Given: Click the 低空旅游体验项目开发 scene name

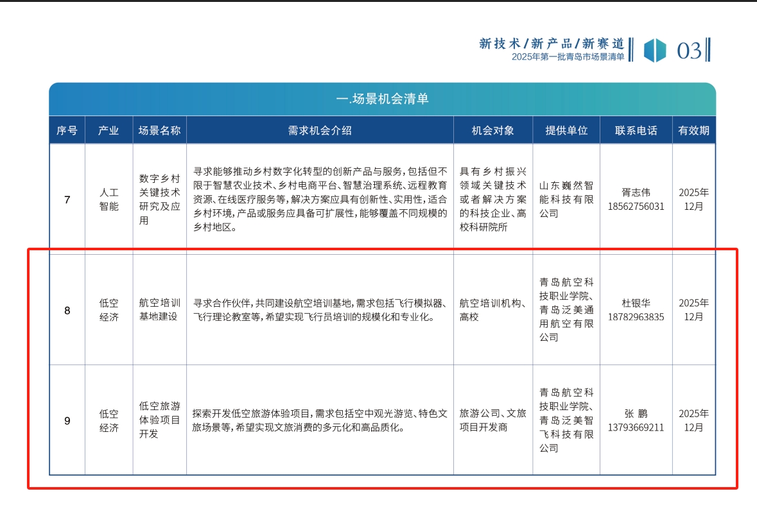Looking at the screenshot, I should [x=159, y=420].
